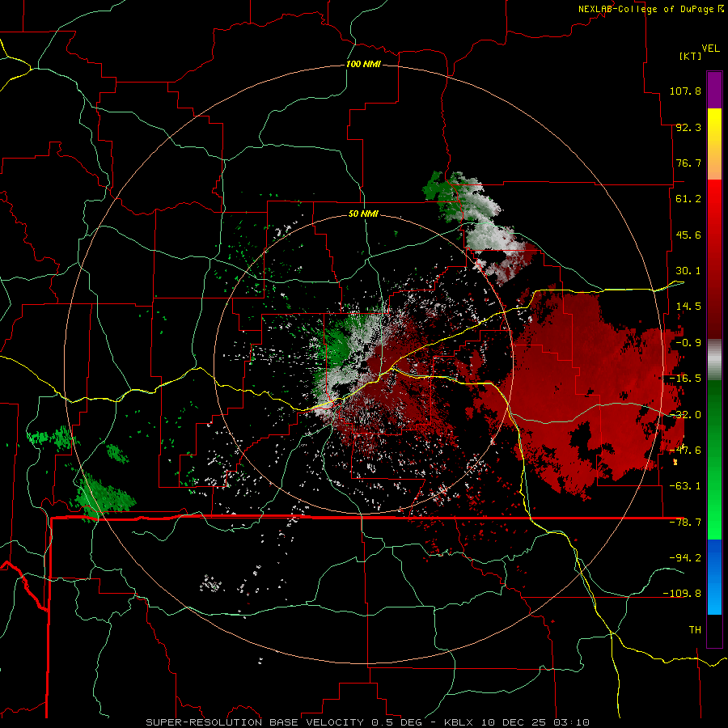The width and height of the screenshot is (728, 728).
Task: Click the green inbound echo near the radar center
Action: [336, 346]
